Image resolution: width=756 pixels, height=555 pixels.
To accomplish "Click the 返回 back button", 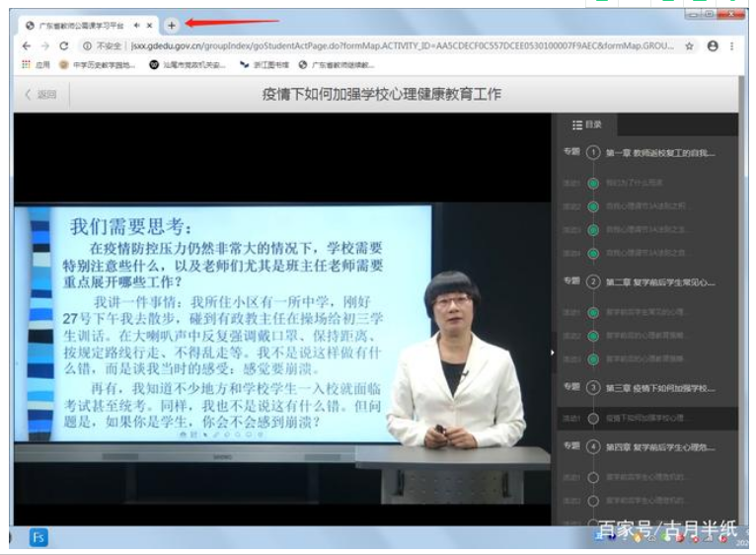I will (x=41, y=95).
